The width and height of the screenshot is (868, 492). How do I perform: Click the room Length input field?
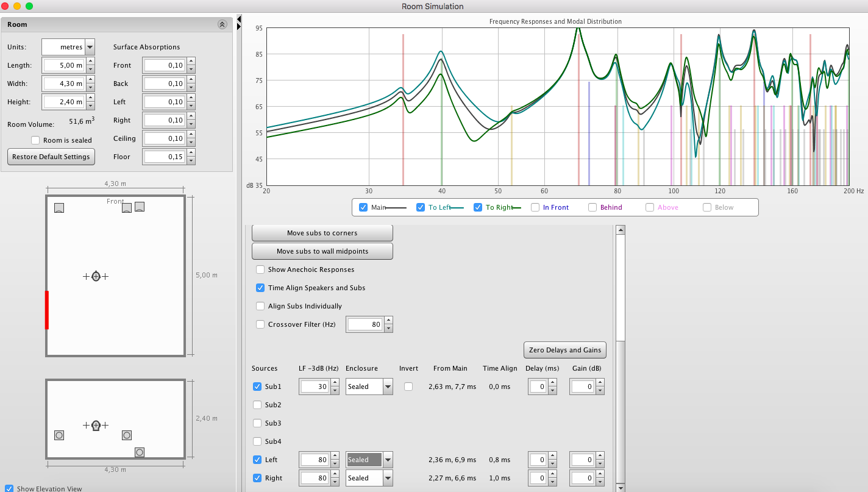coord(63,65)
